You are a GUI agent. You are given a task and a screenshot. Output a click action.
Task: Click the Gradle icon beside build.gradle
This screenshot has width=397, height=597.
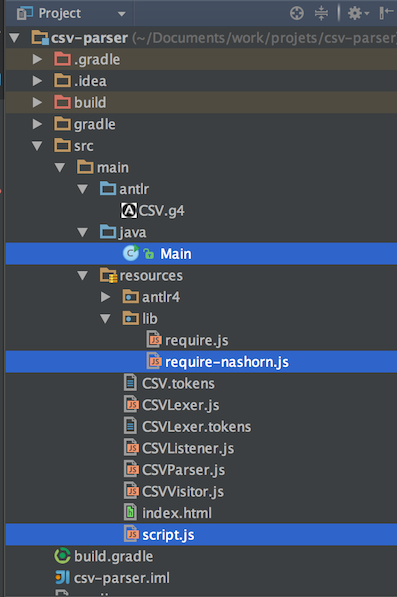pyautogui.click(x=62, y=556)
